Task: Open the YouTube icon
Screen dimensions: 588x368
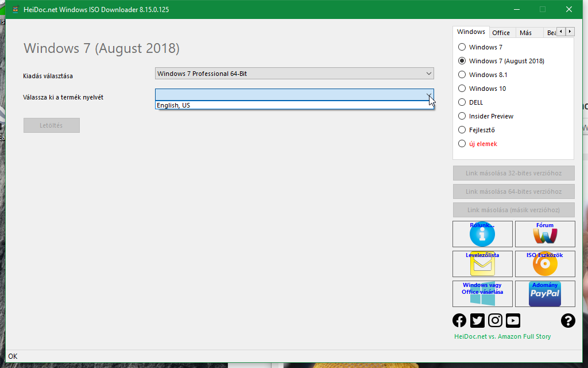Action: pyautogui.click(x=513, y=320)
